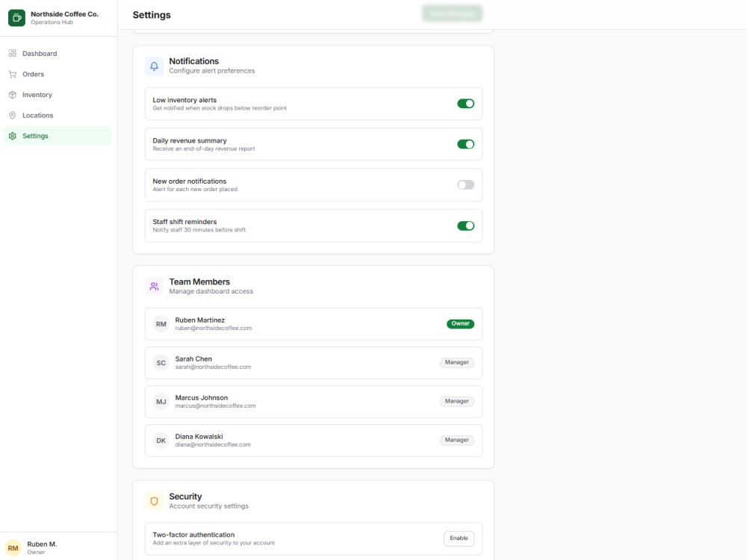
Task: Click Sarah Chen's Manager role badge
Action: point(457,362)
